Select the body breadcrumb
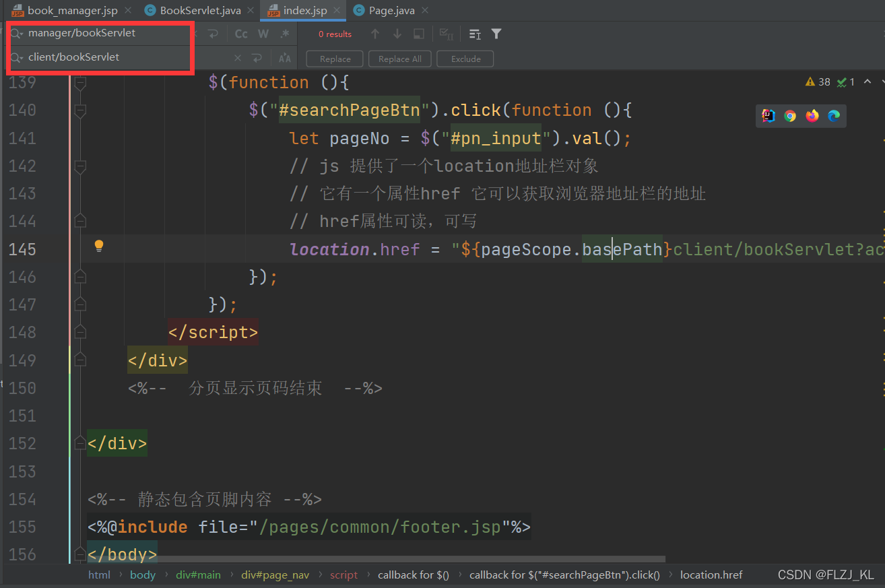 (x=143, y=575)
